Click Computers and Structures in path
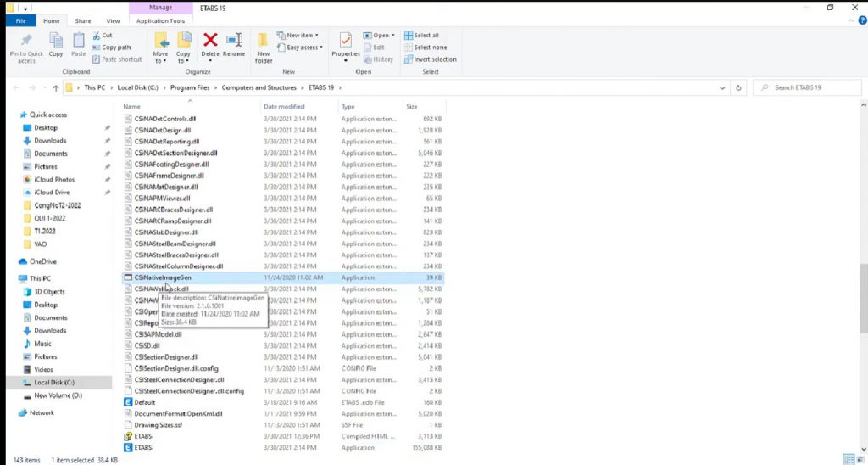 point(259,87)
